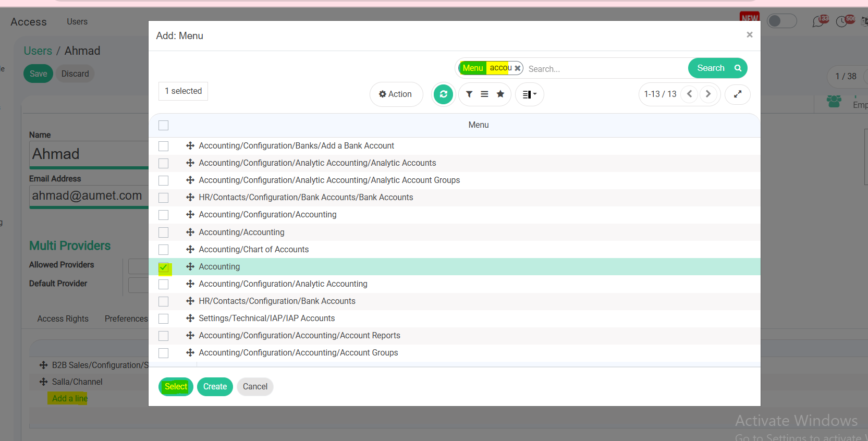Screen dimensions: 868x441
Task: Click drag handle of selected Accounting row
Action: pos(190,267)
